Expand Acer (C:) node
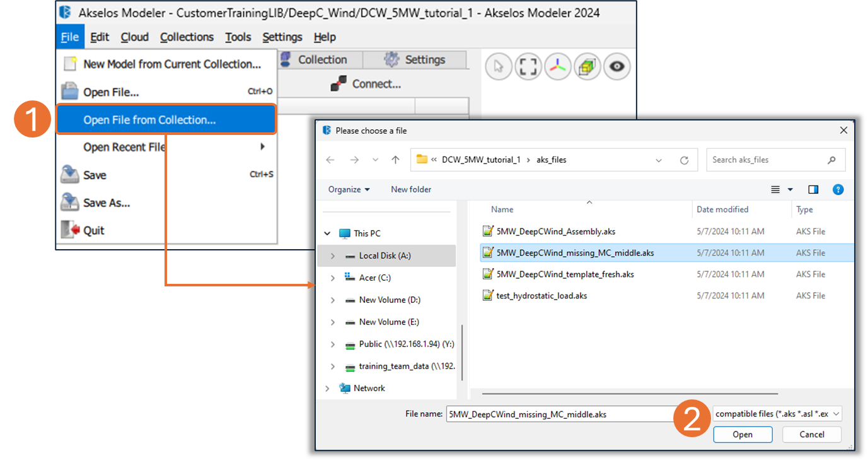868x463 pixels. click(x=333, y=278)
